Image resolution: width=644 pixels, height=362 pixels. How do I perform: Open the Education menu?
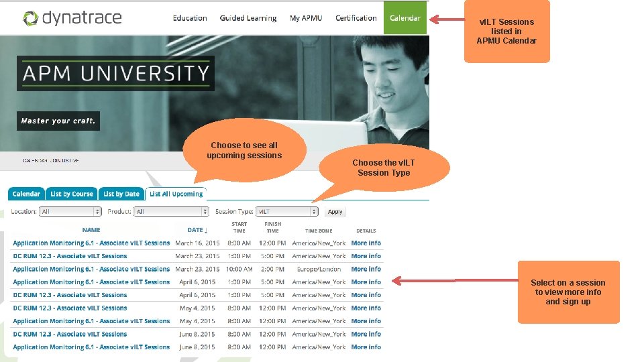click(190, 18)
